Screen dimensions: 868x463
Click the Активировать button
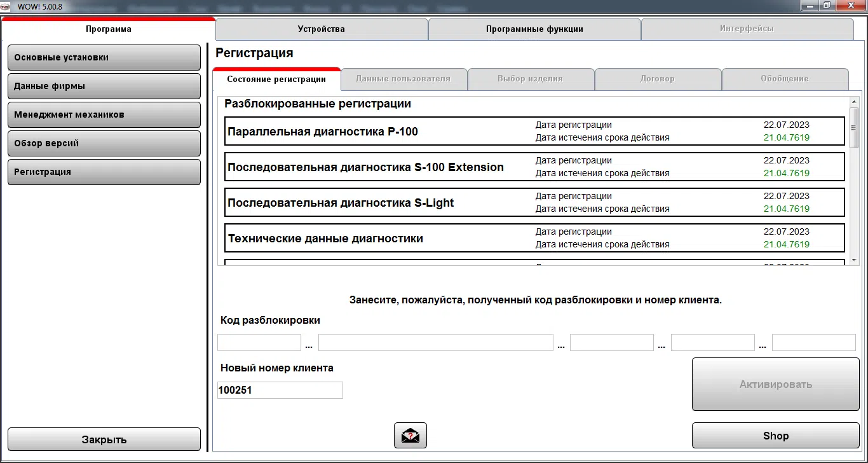click(x=775, y=384)
